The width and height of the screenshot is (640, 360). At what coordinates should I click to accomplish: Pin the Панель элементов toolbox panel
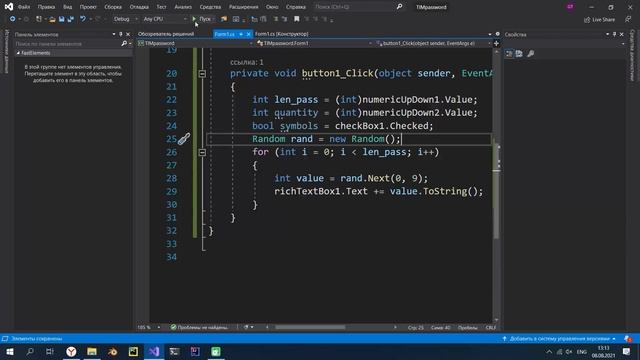tap(121, 34)
